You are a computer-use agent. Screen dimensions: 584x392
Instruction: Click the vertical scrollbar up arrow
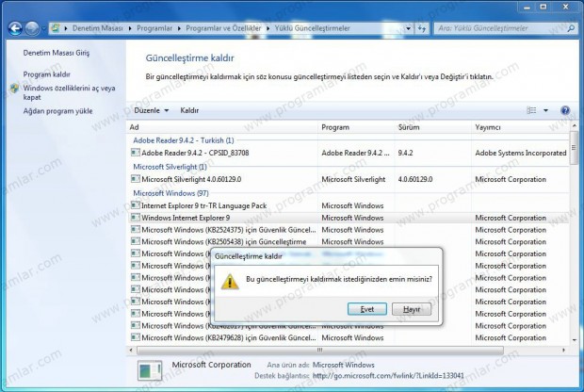point(574,126)
